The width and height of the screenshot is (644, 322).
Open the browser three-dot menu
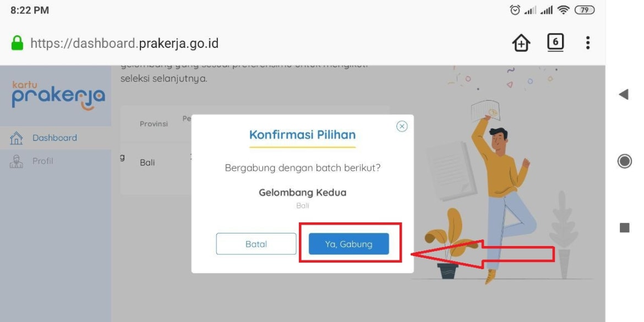588,43
